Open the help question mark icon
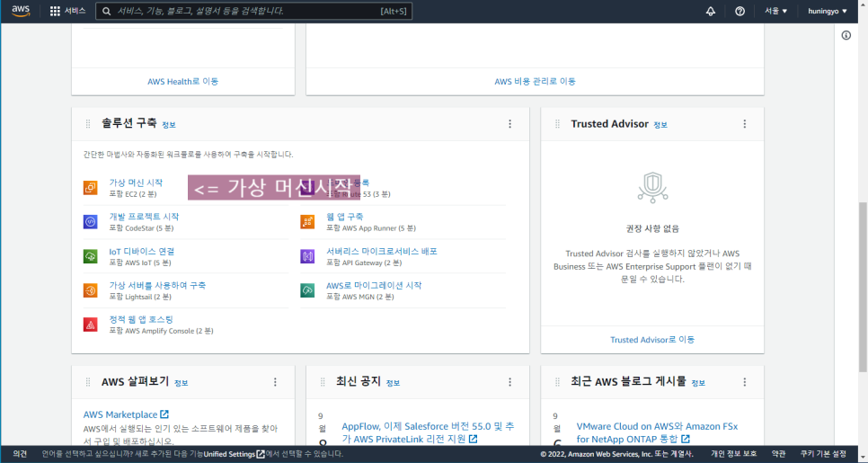The width and height of the screenshot is (868, 463). (740, 11)
